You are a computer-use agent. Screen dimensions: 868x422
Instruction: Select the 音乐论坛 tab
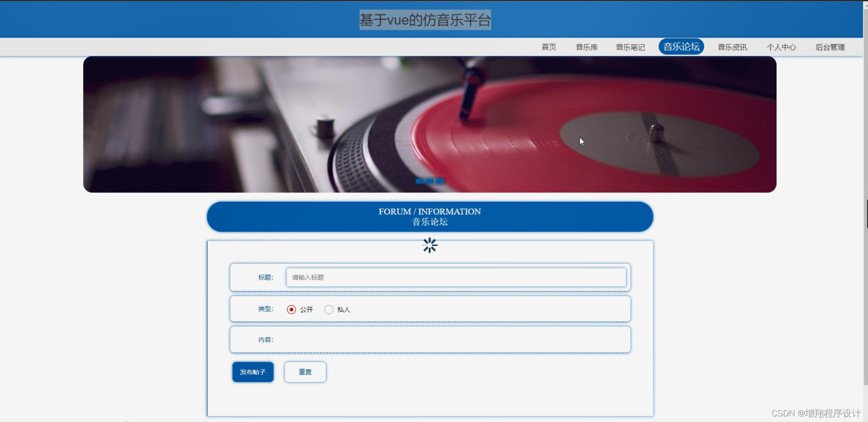point(681,47)
